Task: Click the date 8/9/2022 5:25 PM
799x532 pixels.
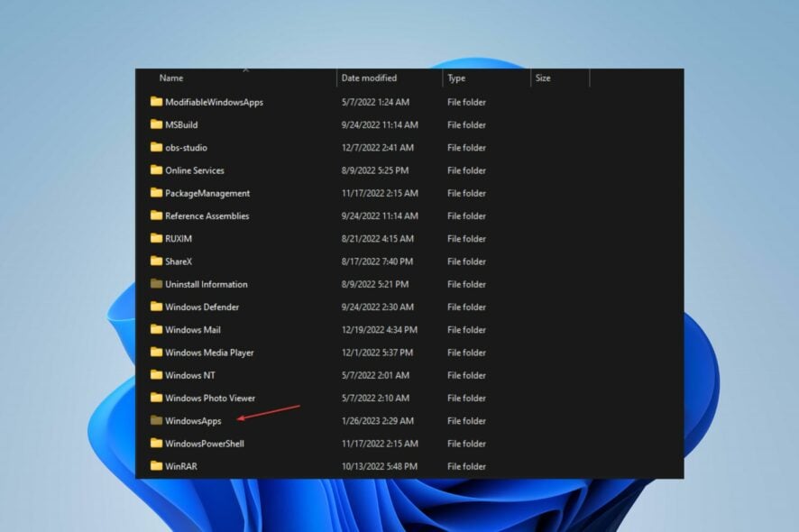Action: pos(375,170)
